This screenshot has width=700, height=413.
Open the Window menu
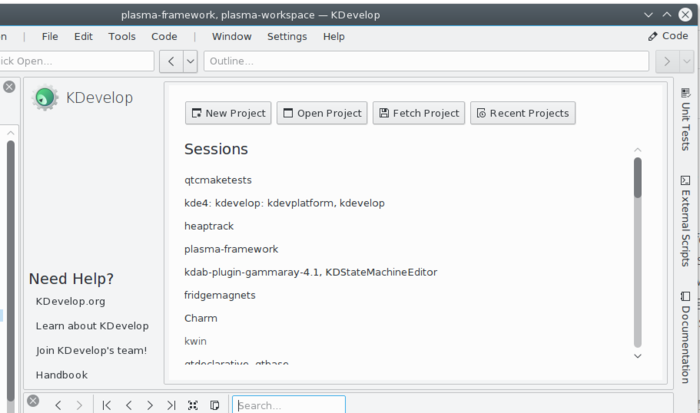click(231, 37)
